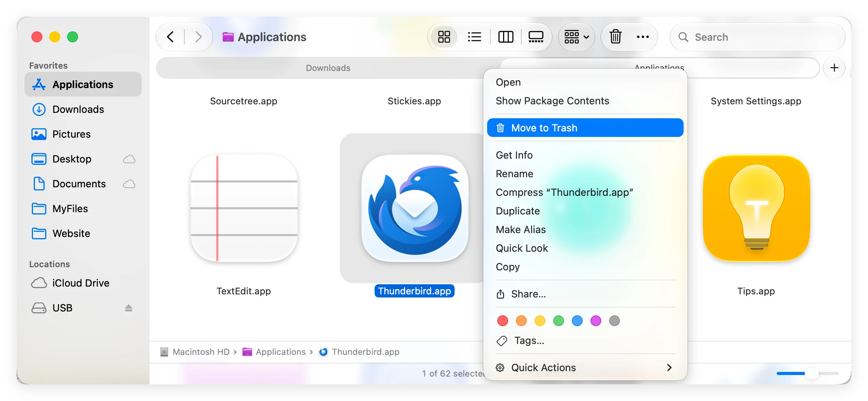This screenshot has height=401, width=868.
Task: Open Pictures in the sidebar
Action: click(83, 134)
